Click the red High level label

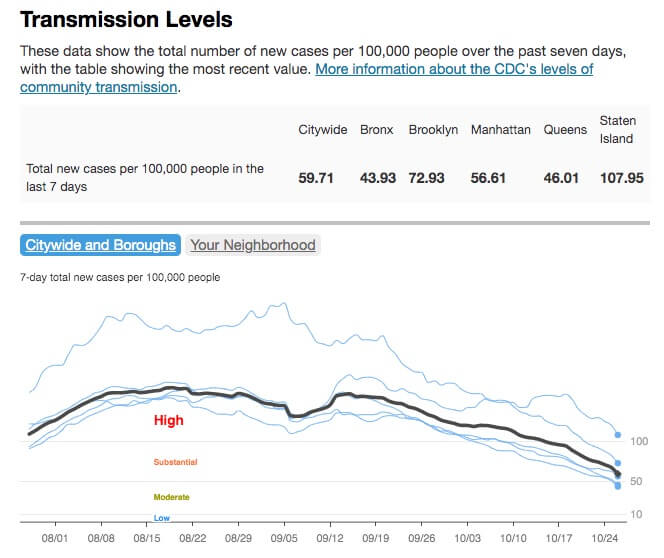click(169, 421)
